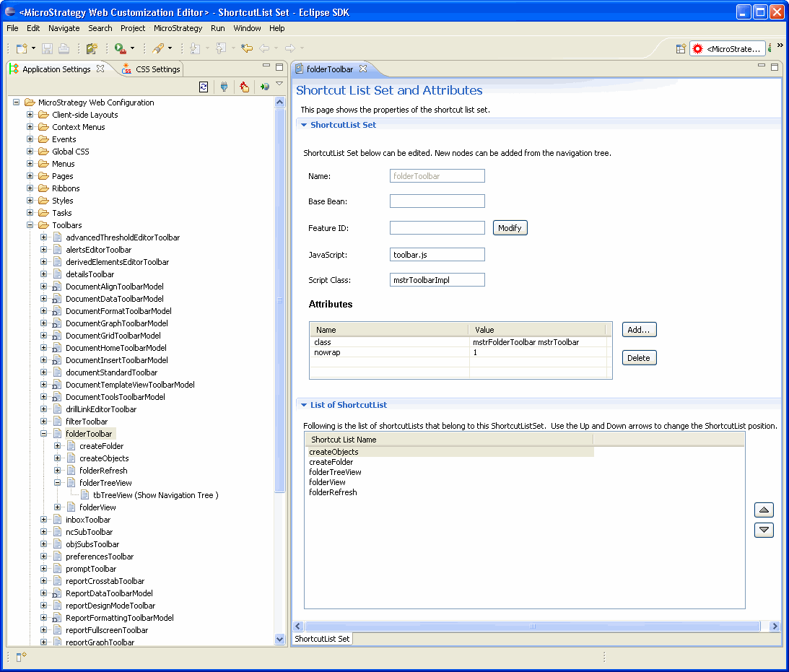Click the JavaScript input field
The width and height of the screenshot is (789, 672).
point(437,255)
